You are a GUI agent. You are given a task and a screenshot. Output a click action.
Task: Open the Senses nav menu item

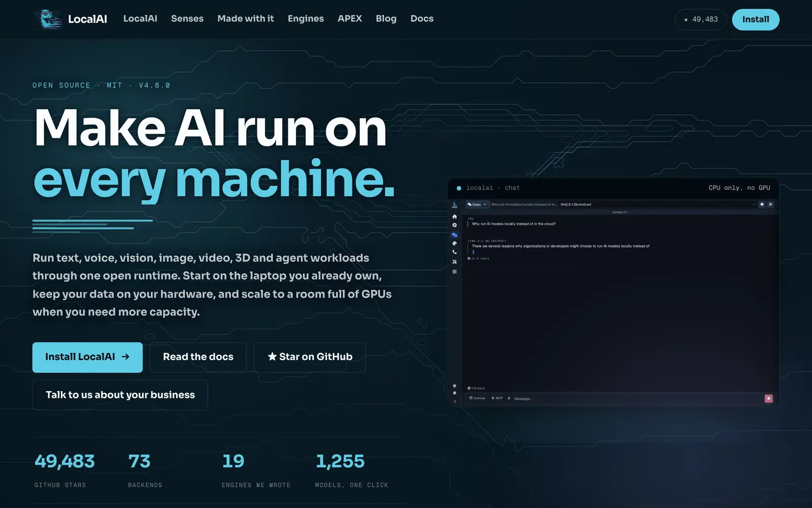coord(187,19)
